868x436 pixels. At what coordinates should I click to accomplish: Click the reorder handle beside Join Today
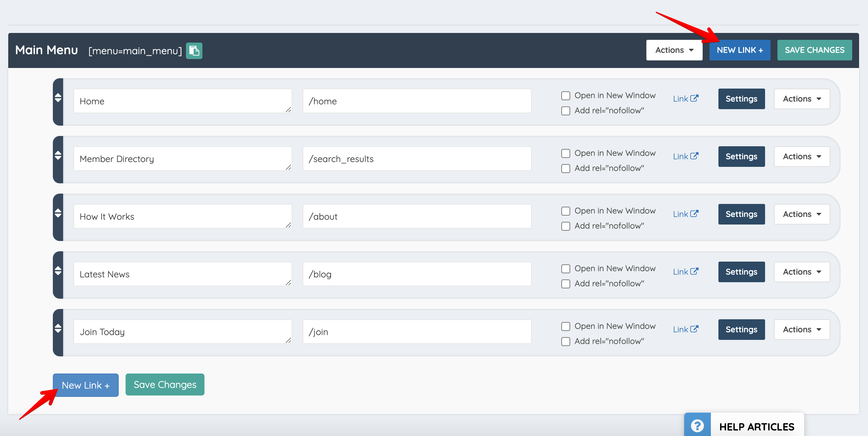click(58, 329)
